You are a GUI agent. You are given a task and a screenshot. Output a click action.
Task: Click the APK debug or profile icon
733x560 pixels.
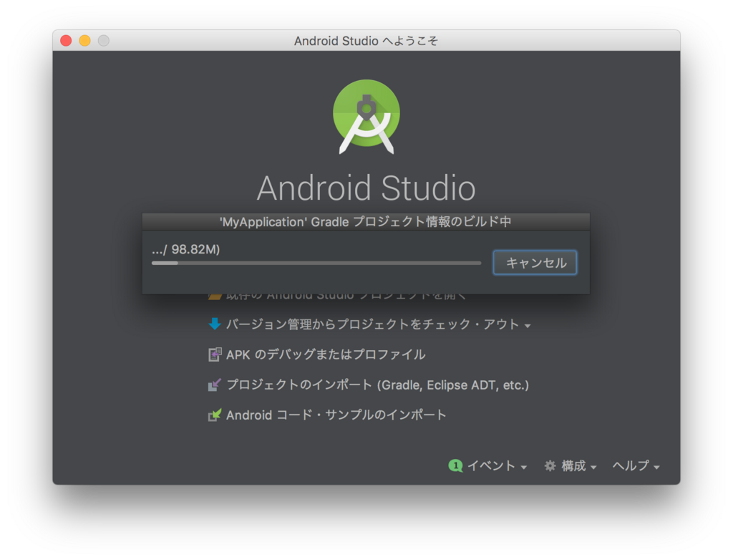215,354
